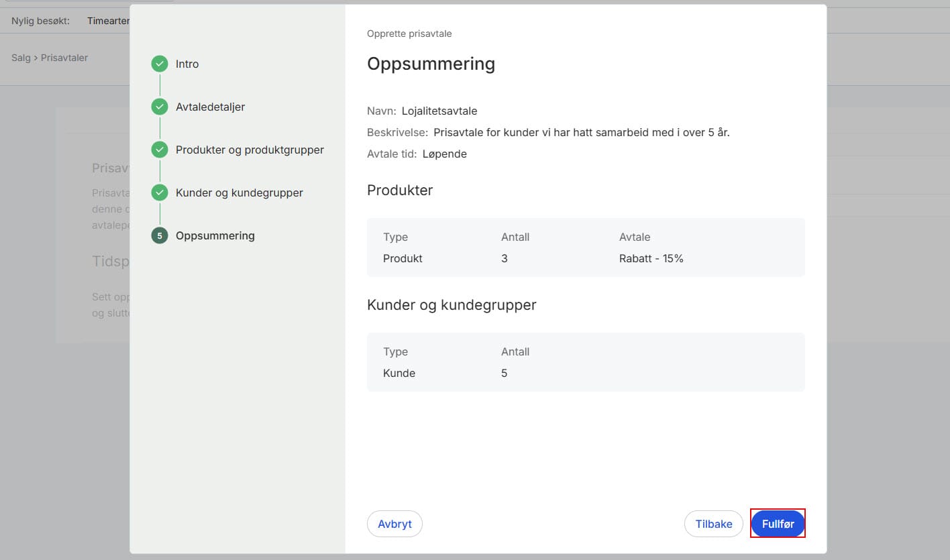Click Prisavtaler in the breadcrumb

point(64,58)
